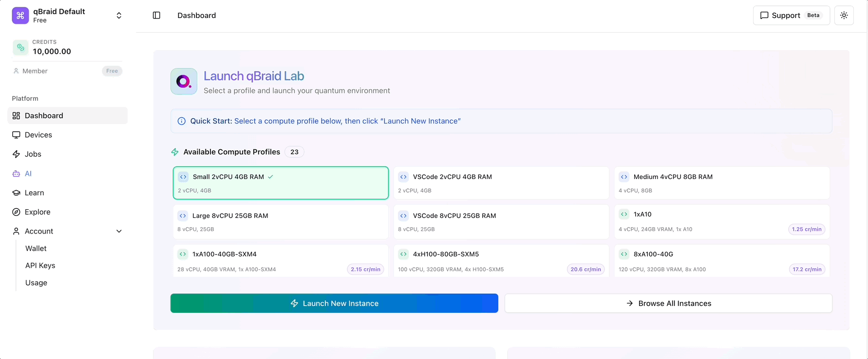
Task: Click the Quick Start info icon
Action: click(x=181, y=121)
